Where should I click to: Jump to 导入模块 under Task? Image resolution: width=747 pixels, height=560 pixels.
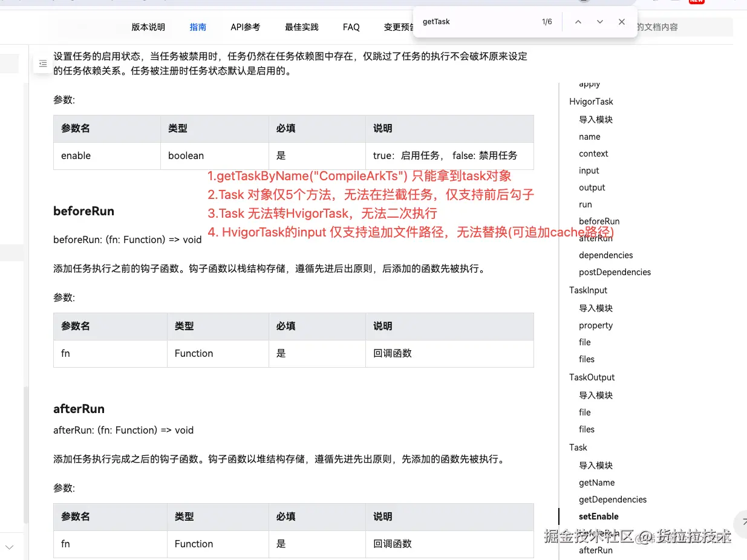point(596,466)
